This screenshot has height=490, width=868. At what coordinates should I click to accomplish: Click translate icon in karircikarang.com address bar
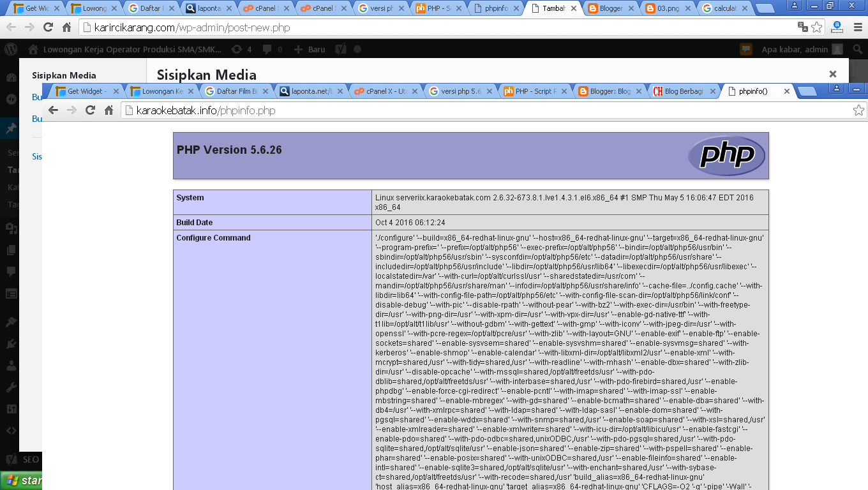tap(803, 27)
